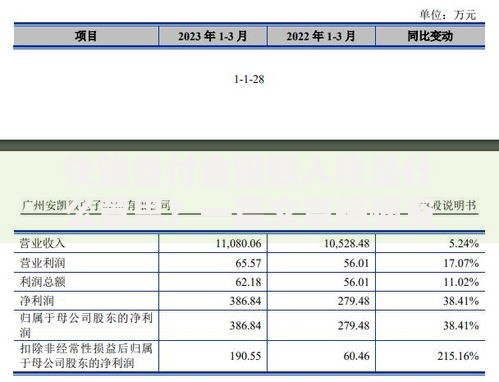Click '279.48' in the 净利润 row
The width and height of the screenshot is (499, 382).
(x=354, y=301)
